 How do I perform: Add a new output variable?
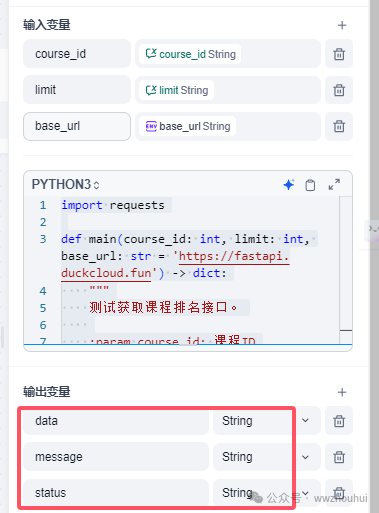(x=342, y=392)
